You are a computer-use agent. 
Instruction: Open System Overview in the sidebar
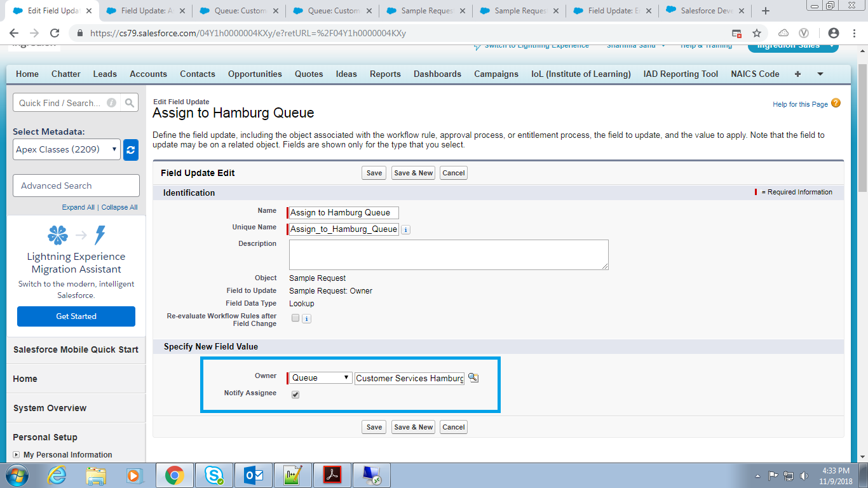click(50, 408)
